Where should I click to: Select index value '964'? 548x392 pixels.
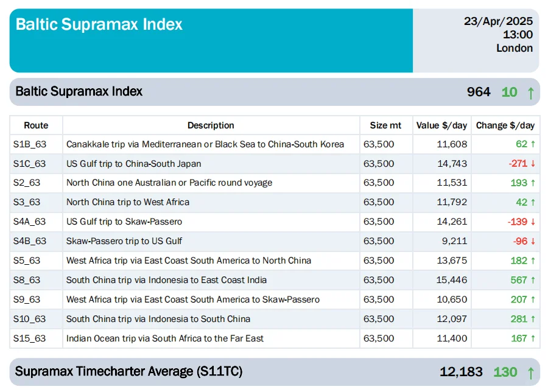(479, 92)
